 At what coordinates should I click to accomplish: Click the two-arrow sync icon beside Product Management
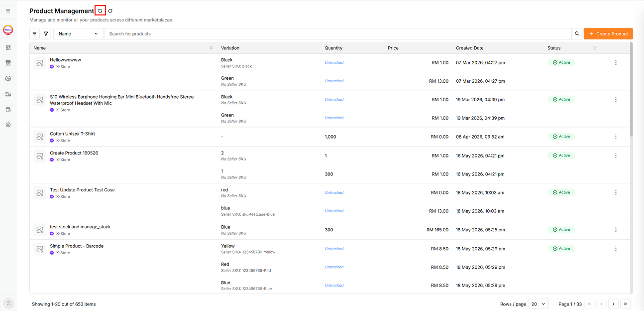pyautogui.click(x=100, y=11)
